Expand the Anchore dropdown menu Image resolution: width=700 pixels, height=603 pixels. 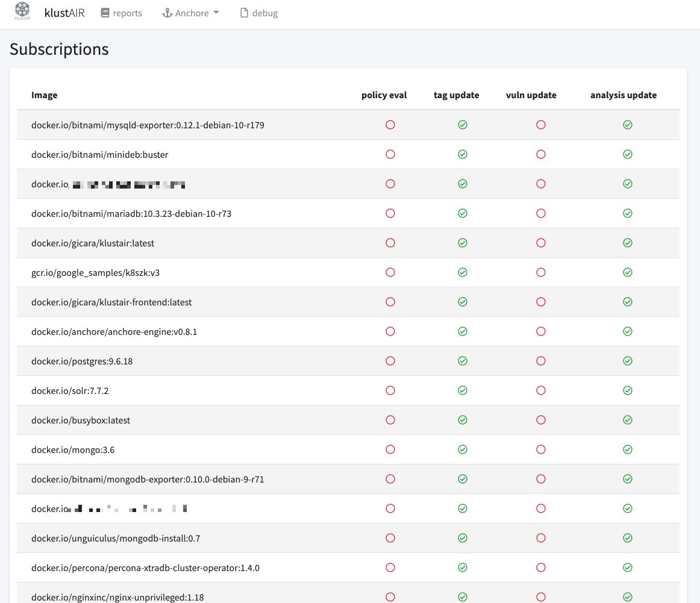click(x=190, y=13)
